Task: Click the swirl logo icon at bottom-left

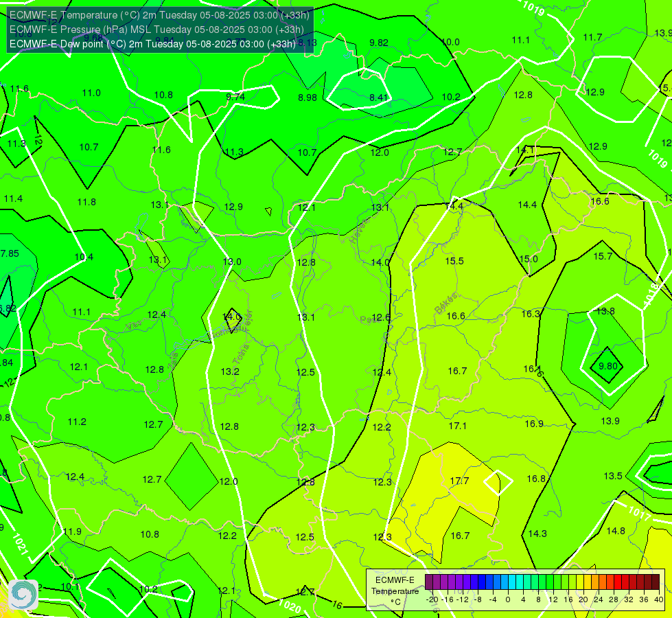Action: (23, 594)
